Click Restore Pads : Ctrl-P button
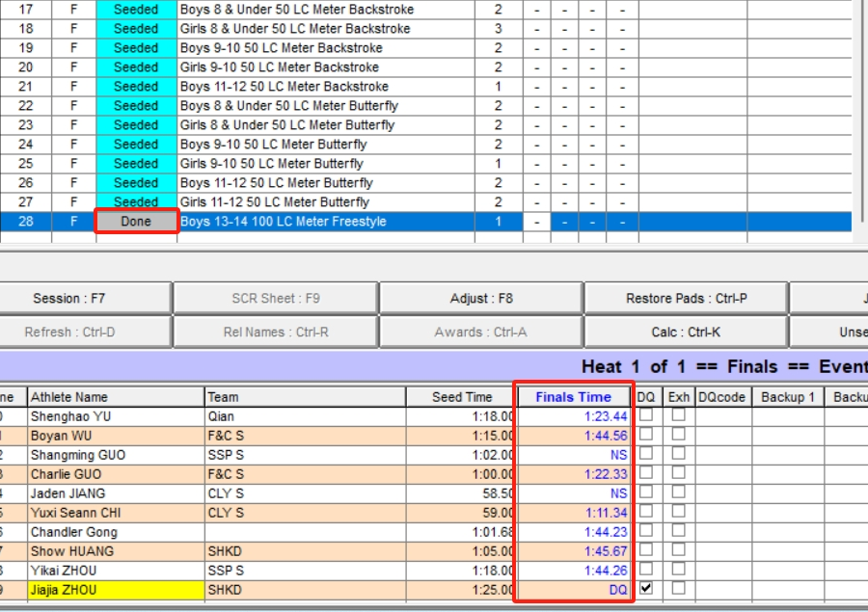Image resolution: width=868 pixels, height=612 pixels. pos(685,299)
